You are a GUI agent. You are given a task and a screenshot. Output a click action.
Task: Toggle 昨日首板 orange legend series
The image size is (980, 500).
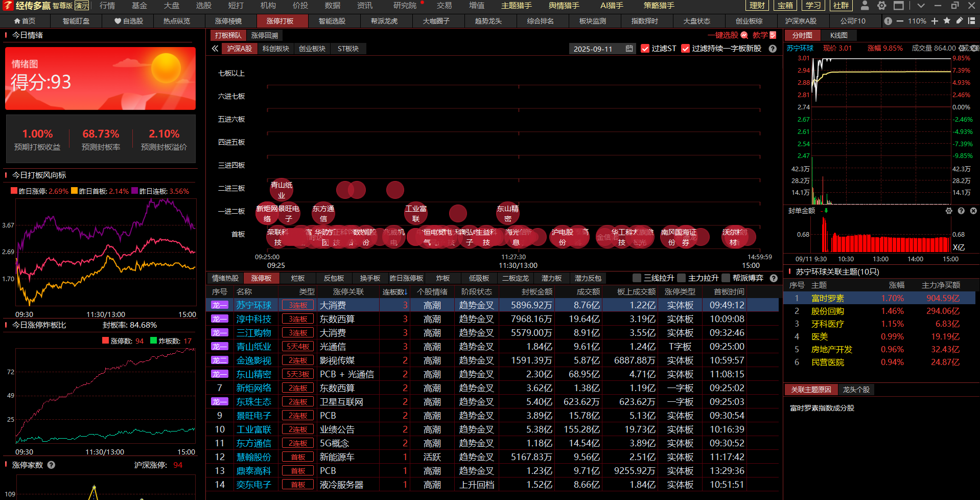click(x=74, y=191)
